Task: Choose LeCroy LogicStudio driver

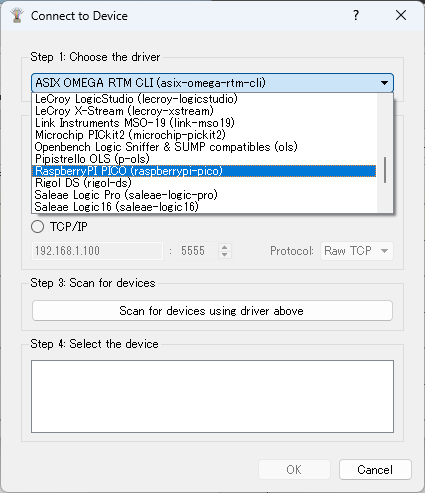Action: click(204, 99)
